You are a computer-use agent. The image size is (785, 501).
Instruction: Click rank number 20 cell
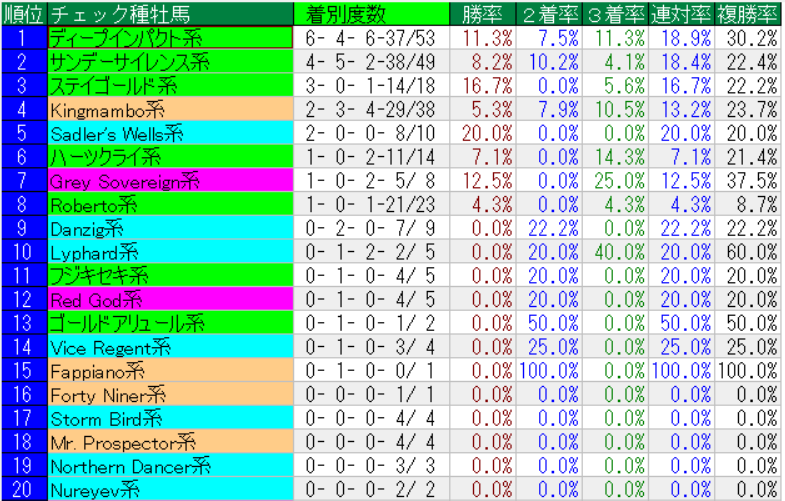(x=23, y=489)
